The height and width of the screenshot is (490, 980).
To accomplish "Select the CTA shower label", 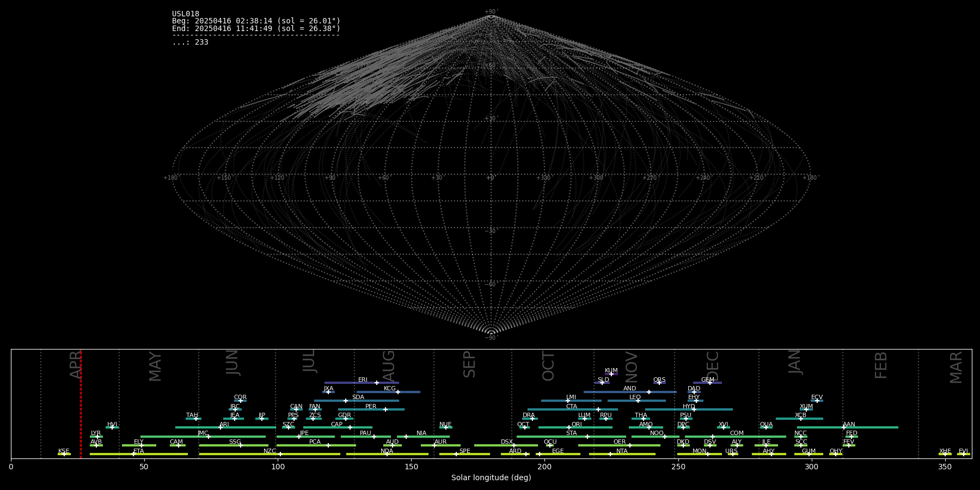I will [x=572, y=407].
